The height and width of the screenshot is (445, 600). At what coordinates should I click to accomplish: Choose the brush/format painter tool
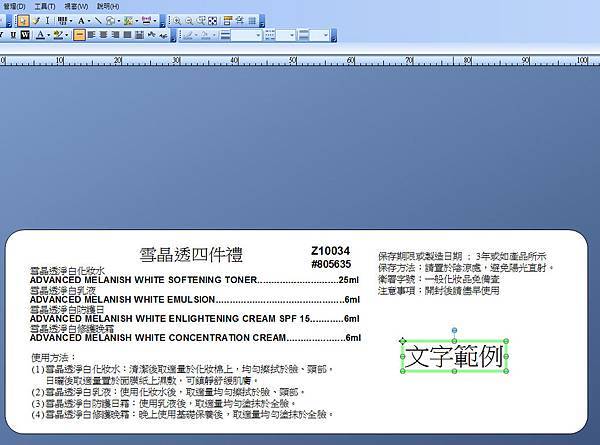pos(36,21)
